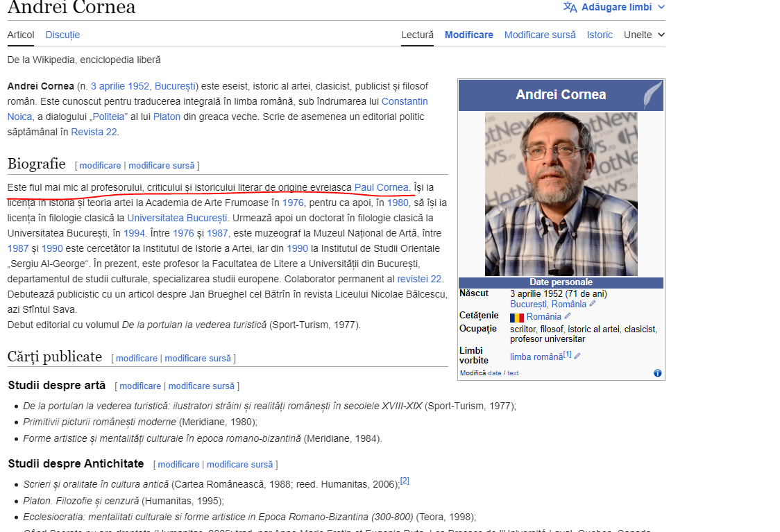Expand the Unelte tools menu
Viewport: 780px width, 532px height.
[643, 35]
